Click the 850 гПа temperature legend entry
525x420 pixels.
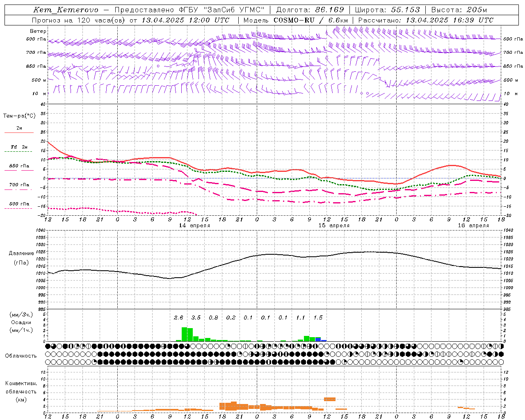coord(19,167)
